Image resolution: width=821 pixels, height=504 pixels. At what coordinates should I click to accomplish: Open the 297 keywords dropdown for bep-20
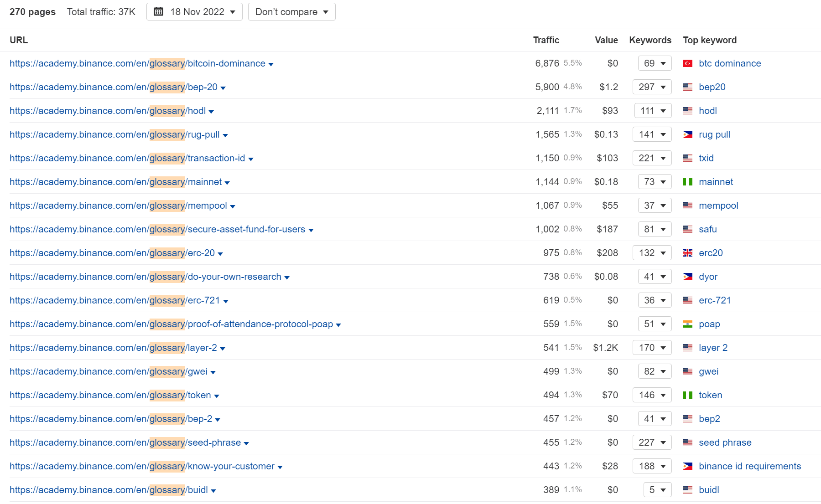coord(652,87)
